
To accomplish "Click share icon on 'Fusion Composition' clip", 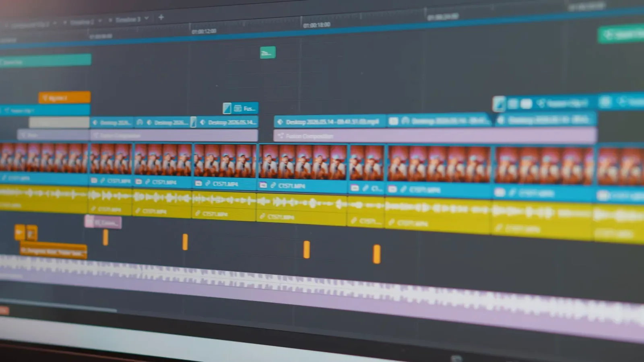I will pyautogui.click(x=281, y=136).
